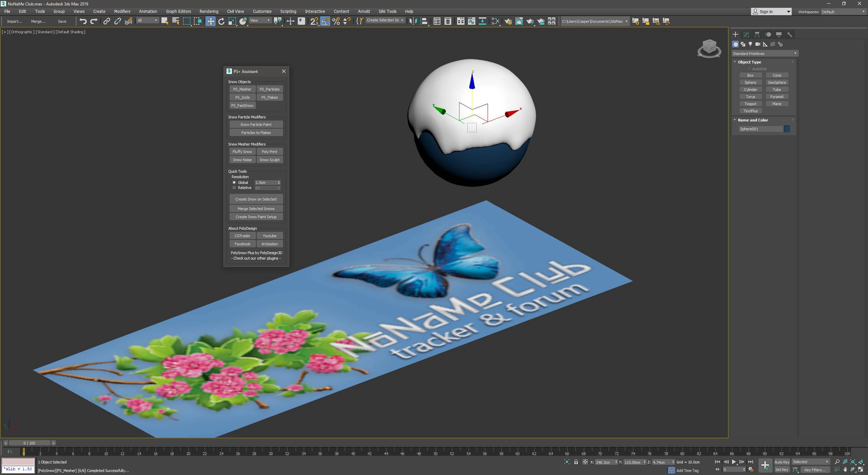This screenshot has height=475, width=868.
Task: Activate Bind to Space Warp tool
Action: click(x=129, y=21)
